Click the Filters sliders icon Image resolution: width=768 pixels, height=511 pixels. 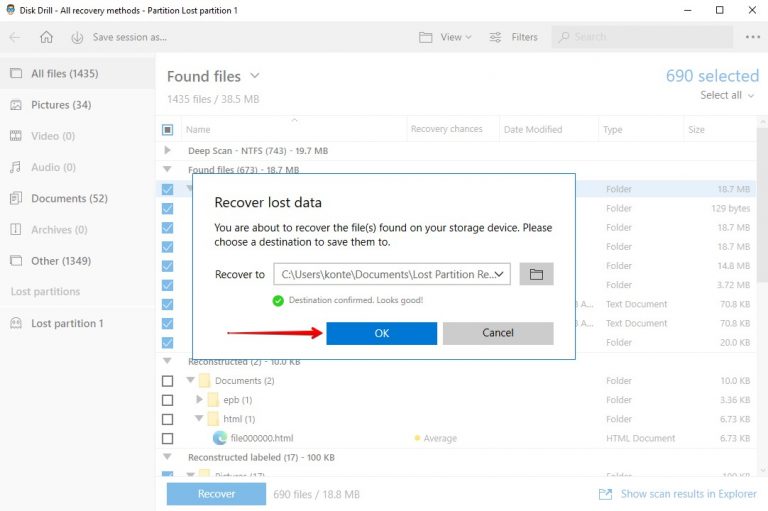coord(496,37)
